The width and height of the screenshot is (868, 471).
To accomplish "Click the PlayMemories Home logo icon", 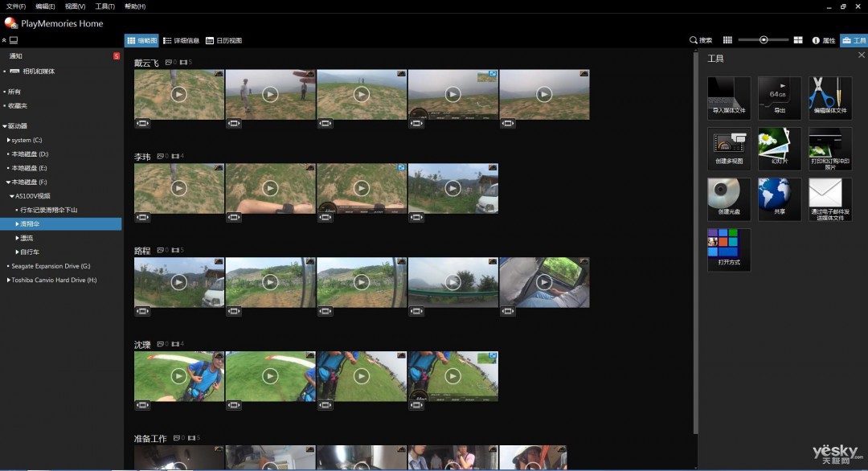I will [x=10, y=23].
